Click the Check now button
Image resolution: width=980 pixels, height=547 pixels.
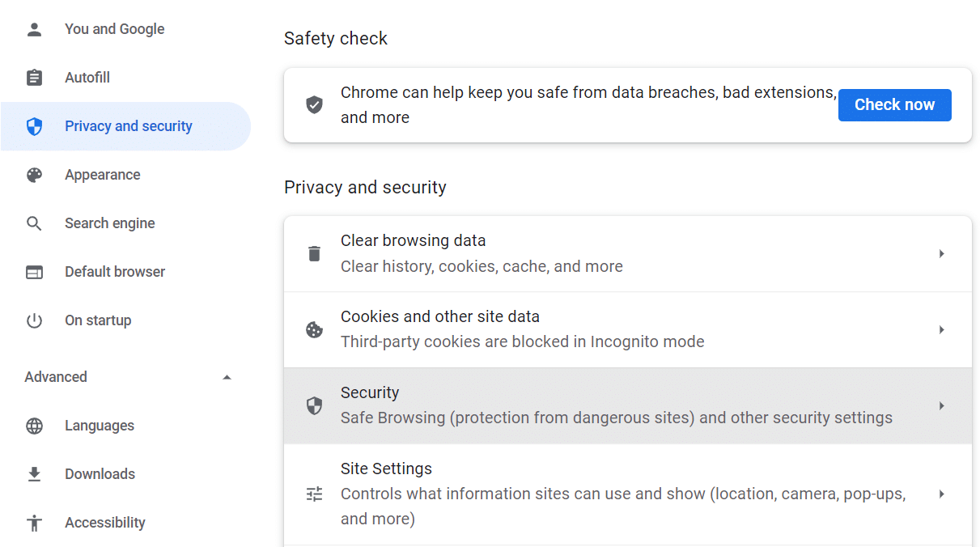click(x=894, y=104)
